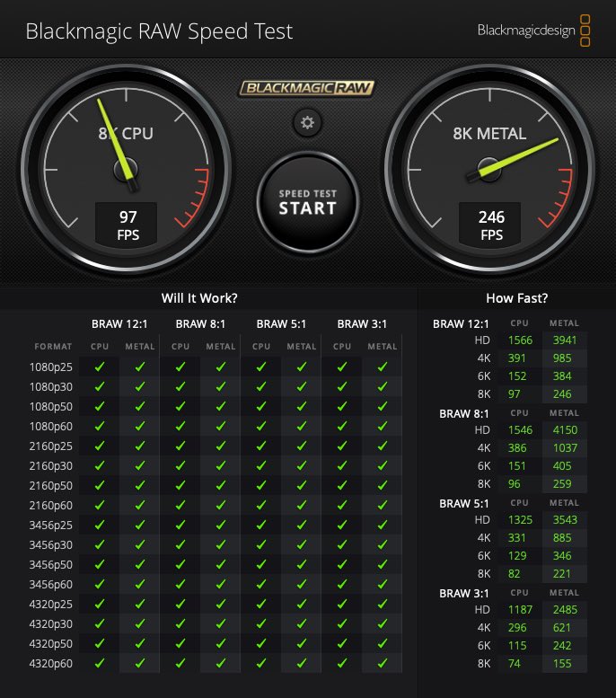This screenshot has height=698, width=616.
Task: Click the 2160p60 BRAW 12:1 Metal checkmark
Action: [x=140, y=505]
